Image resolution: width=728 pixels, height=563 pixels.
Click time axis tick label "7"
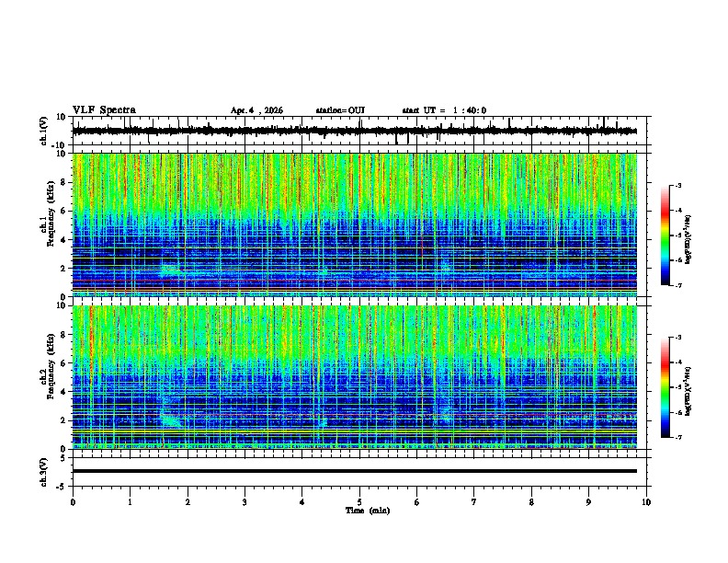click(474, 502)
